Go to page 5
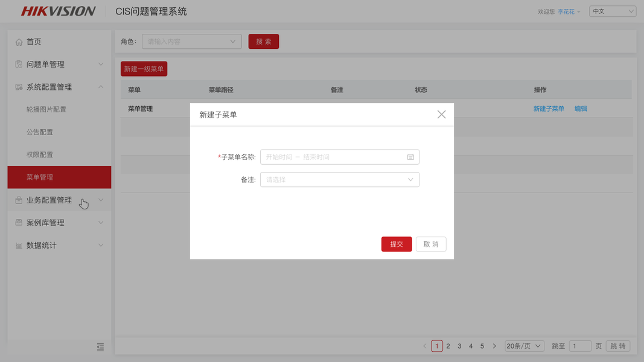 482,346
